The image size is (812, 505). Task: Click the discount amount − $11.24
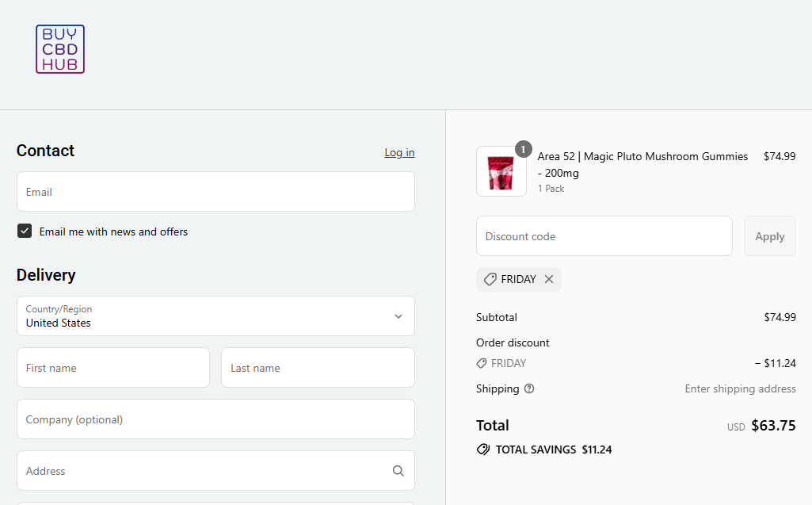coord(775,363)
